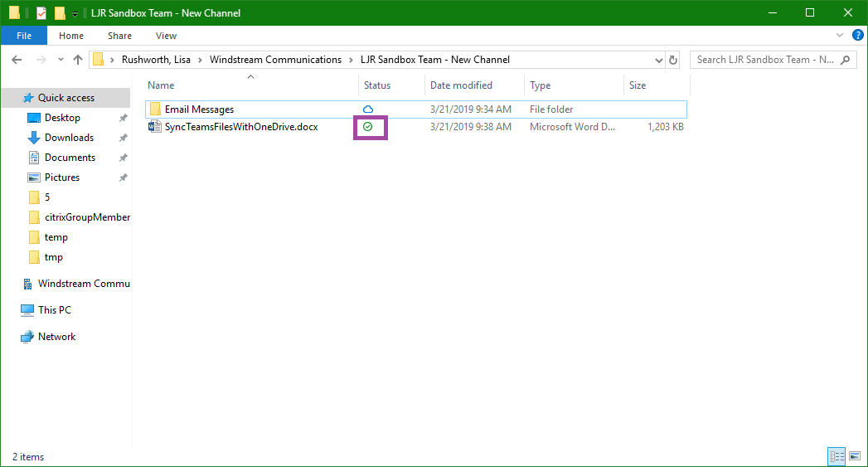Switch to the View ribbon tab
Viewport: 868px width, 467px height.
point(166,36)
